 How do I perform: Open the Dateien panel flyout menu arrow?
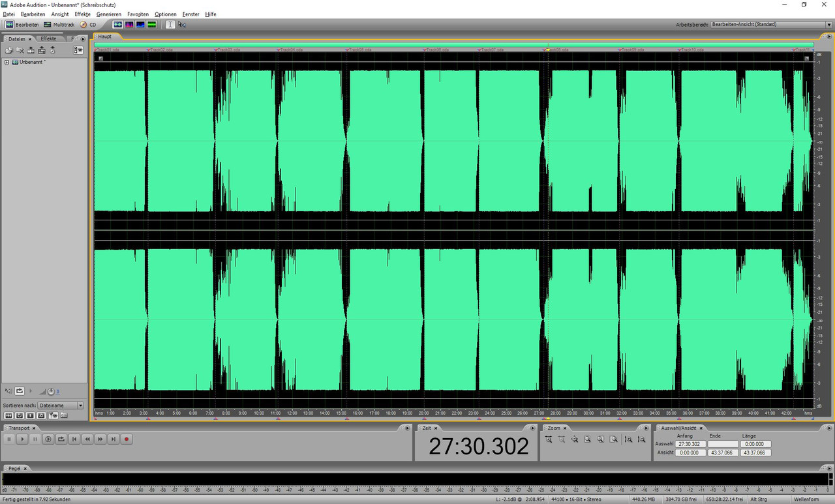pyautogui.click(x=83, y=38)
